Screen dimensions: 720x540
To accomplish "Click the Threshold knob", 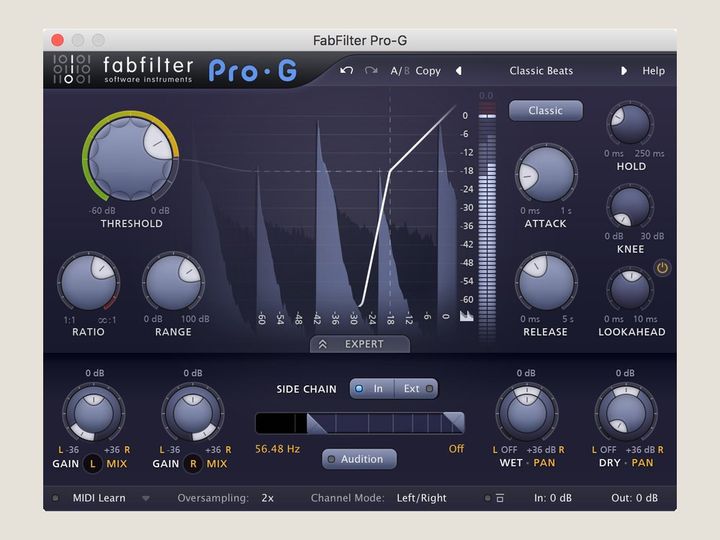I will point(131,157).
